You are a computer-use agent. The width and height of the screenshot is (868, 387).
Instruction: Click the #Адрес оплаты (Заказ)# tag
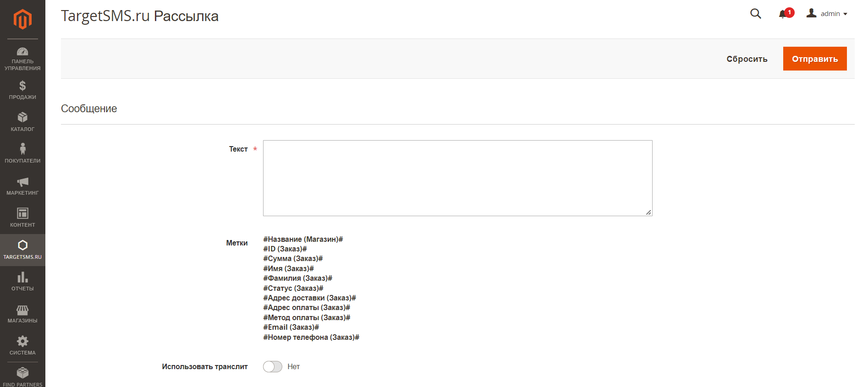(x=307, y=308)
